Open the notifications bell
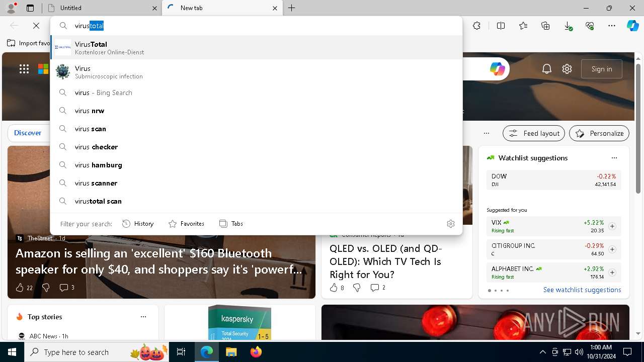 click(547, 69)
